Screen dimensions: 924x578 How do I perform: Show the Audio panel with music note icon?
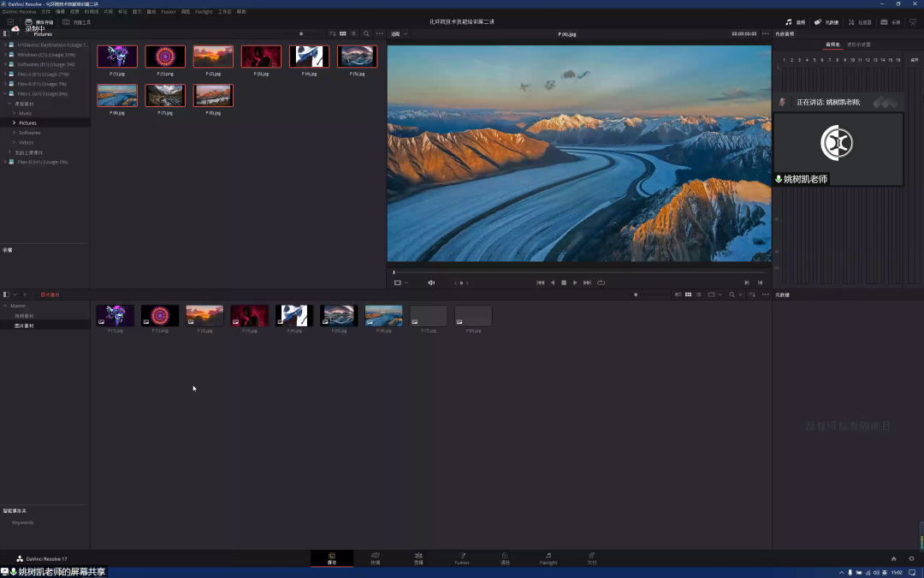795,22
